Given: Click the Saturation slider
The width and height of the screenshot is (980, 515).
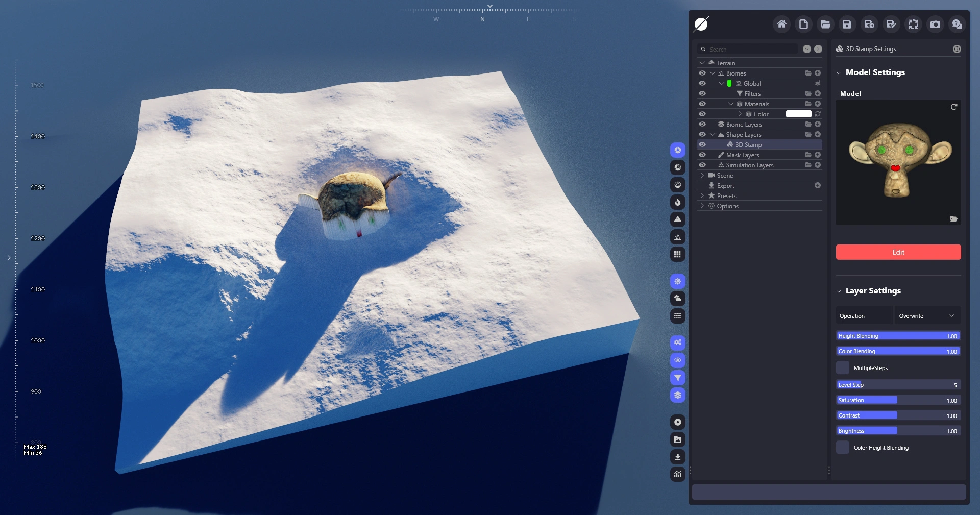Looking at the screenshot, I should tap(898, 401).
